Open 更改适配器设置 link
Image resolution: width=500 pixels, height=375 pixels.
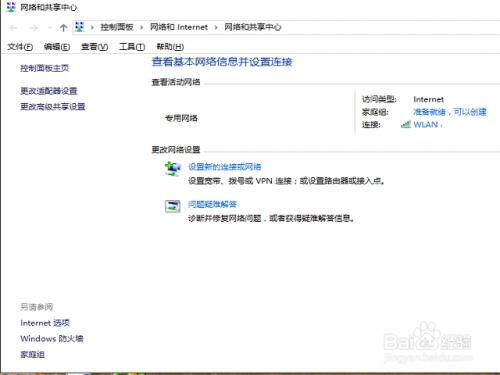point(49,91)
